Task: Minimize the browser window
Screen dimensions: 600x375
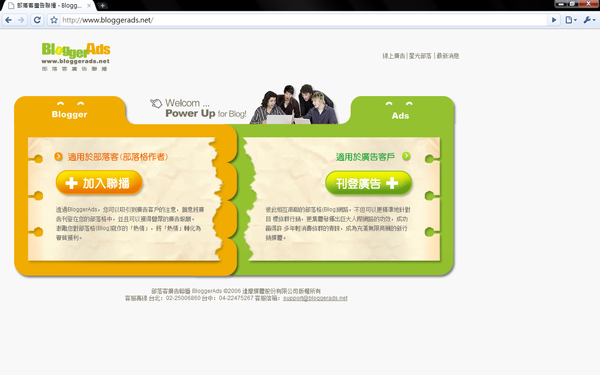Action: (561, 4)
